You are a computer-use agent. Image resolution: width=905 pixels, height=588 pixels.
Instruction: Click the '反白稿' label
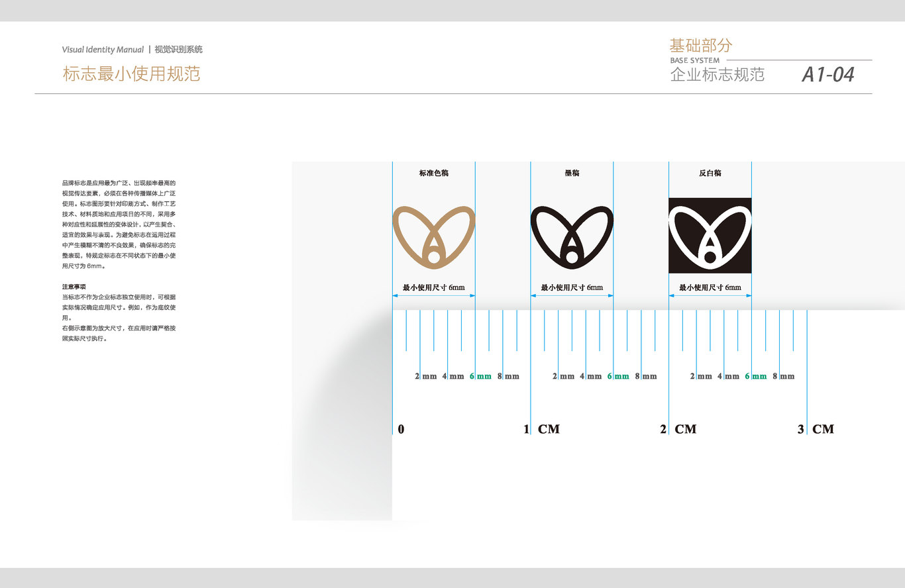[710, 173]
